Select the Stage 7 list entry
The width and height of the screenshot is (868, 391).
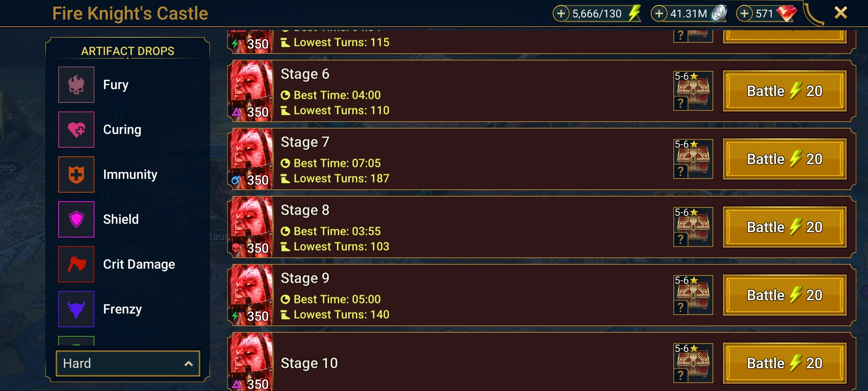(541, 159)
